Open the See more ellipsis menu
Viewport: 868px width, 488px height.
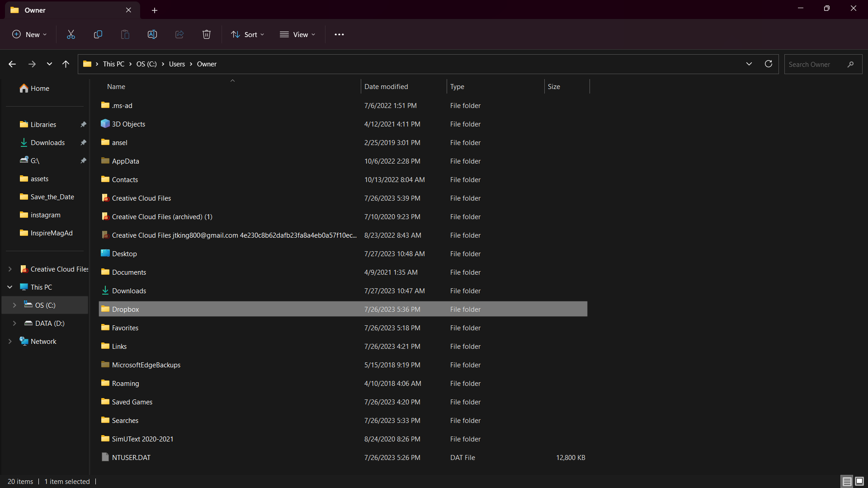point(339,34)
